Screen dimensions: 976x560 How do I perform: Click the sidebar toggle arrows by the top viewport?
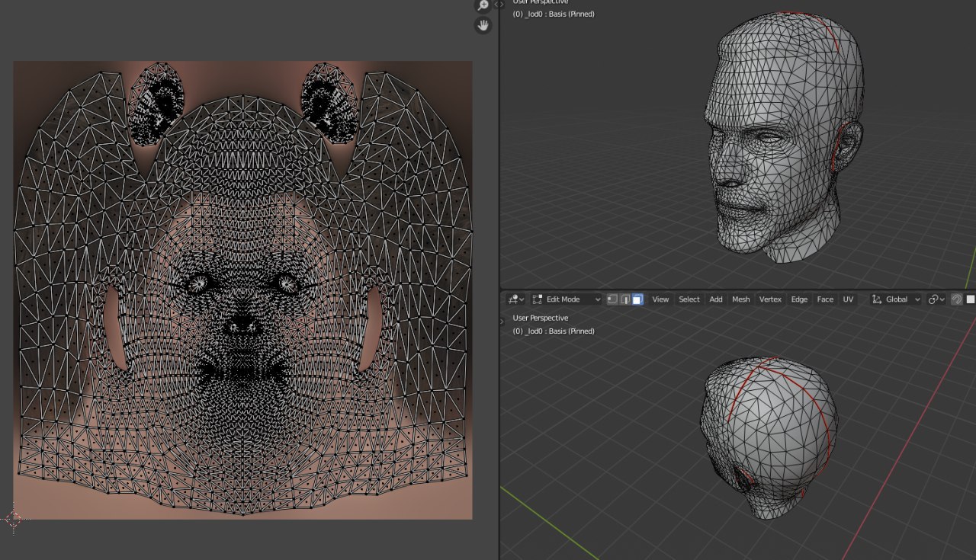(499, 5)
